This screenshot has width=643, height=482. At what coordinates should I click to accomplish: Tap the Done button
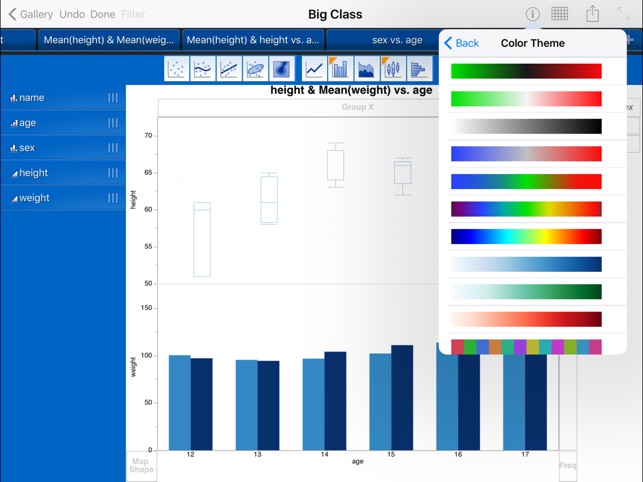coord(103,14)
